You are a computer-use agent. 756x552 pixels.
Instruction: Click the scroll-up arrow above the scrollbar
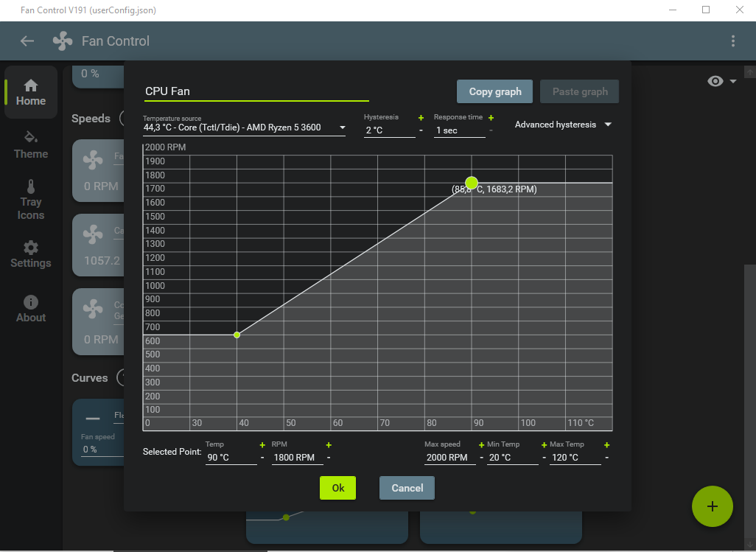point(749,71)
